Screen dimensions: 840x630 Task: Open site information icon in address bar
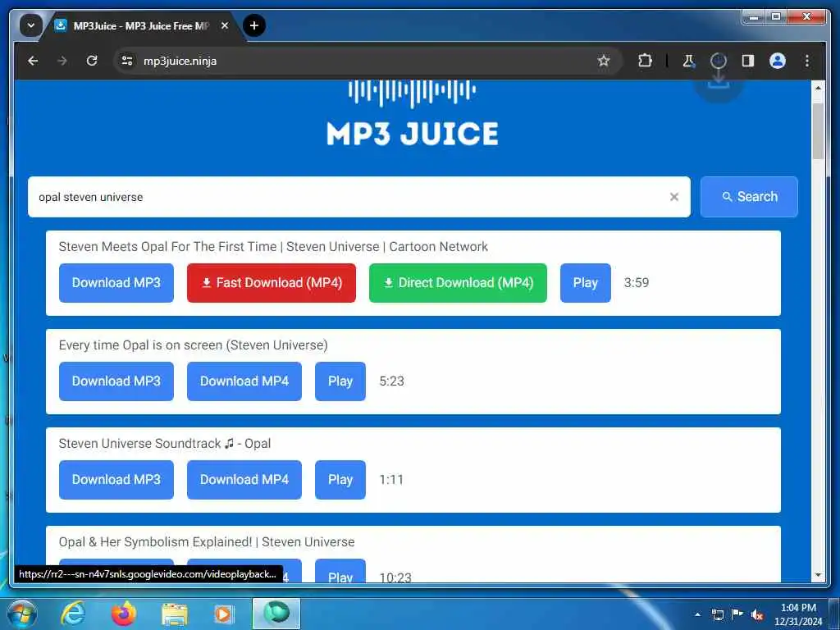pyautogui.click(x=127, y=61)
